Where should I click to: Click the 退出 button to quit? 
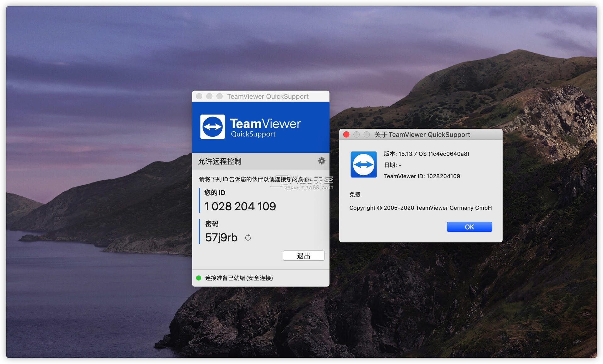[304, 256]
